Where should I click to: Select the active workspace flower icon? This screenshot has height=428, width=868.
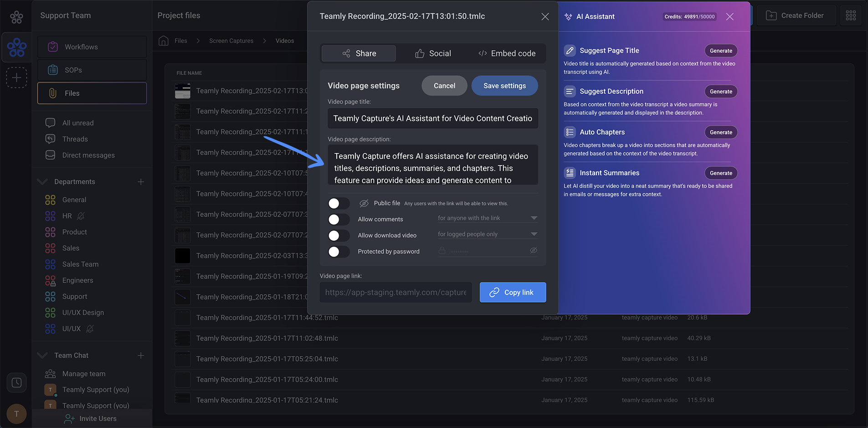click(x=16, y=47)
